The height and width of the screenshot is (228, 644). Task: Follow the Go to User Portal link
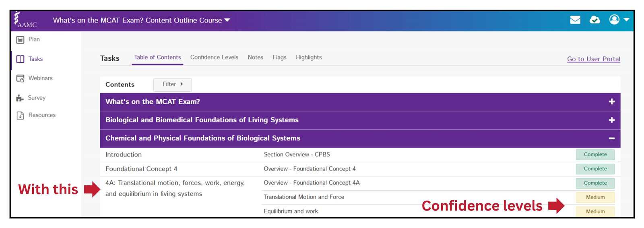coord(594,59)
